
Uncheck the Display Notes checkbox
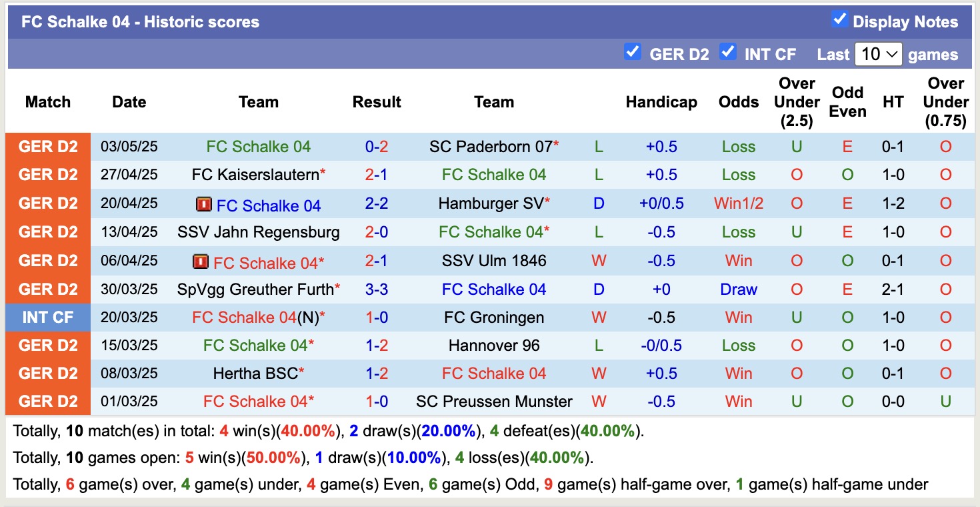click(x=839, y=21)
